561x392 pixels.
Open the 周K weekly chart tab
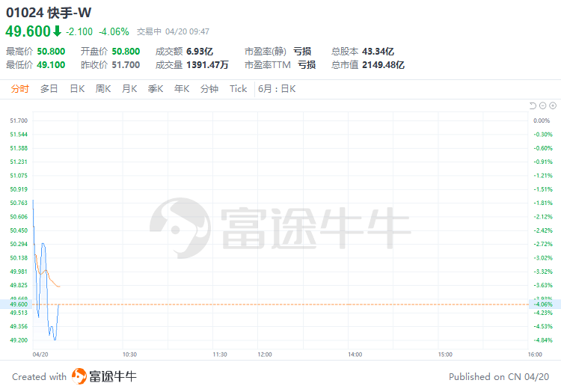[x=103, y=89]
